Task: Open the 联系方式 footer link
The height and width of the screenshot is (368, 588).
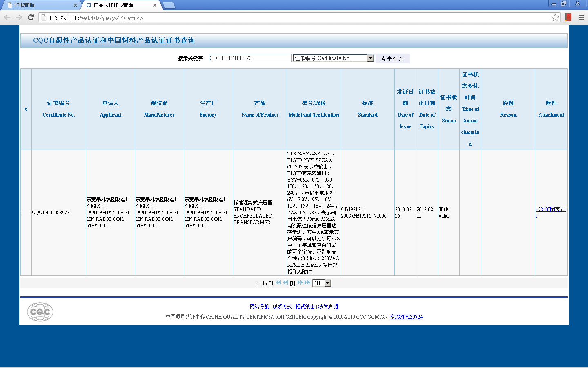Action: (x=283, y=307)
